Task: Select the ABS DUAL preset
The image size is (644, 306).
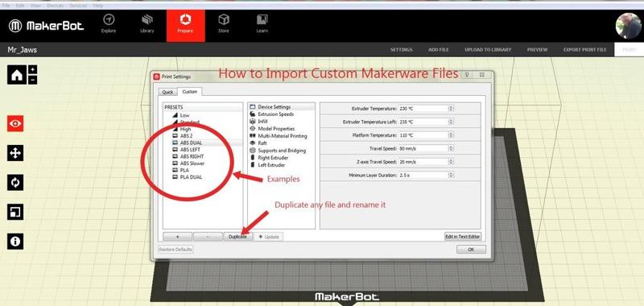Action: click(x=192, y=143)
